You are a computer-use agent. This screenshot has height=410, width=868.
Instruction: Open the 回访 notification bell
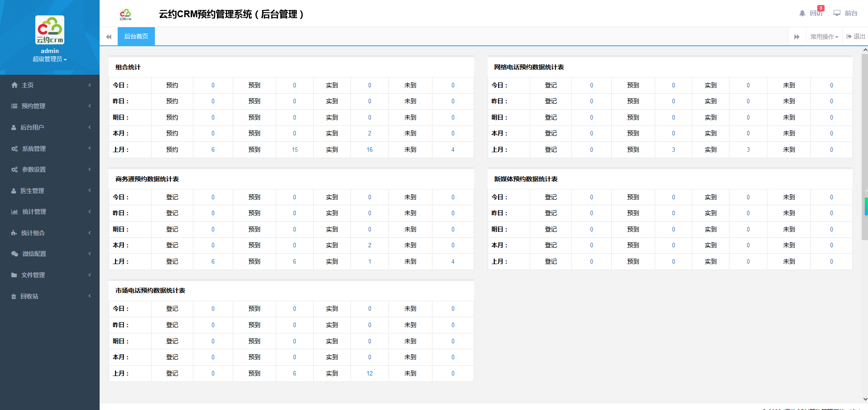(802, 13)
